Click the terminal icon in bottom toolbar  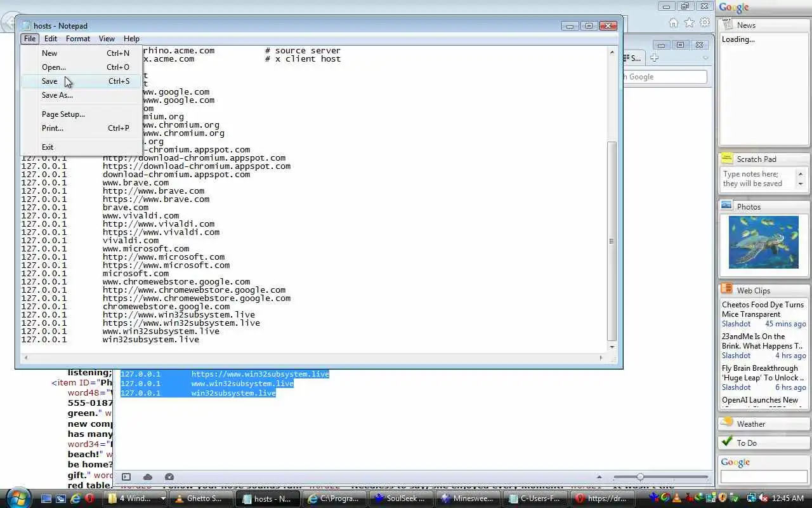[x=126, y=477]
